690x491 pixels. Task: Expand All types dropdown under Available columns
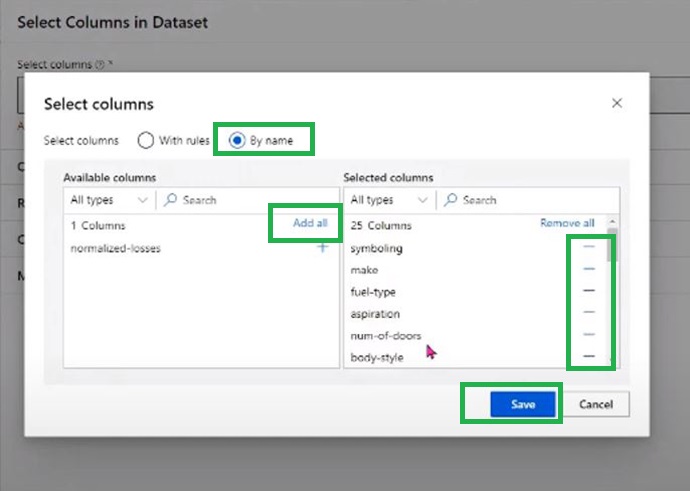(109, 200)
